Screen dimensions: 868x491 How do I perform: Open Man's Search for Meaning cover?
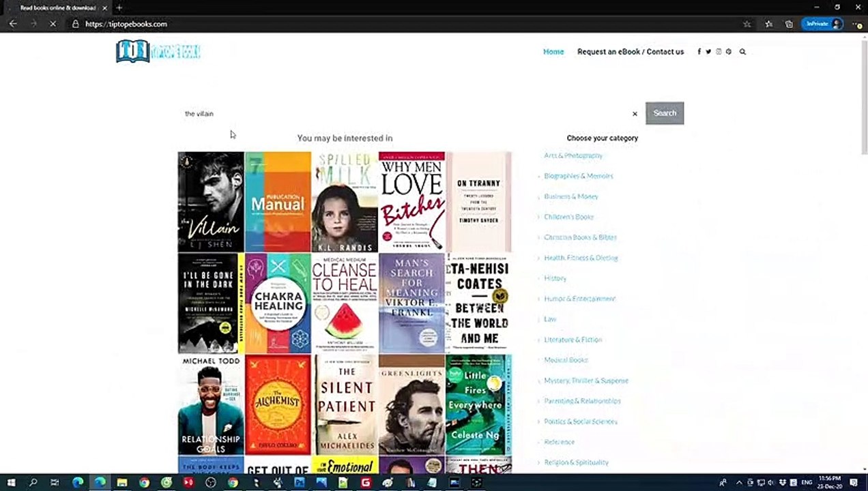pyautogui.click(x=411, y=303)
